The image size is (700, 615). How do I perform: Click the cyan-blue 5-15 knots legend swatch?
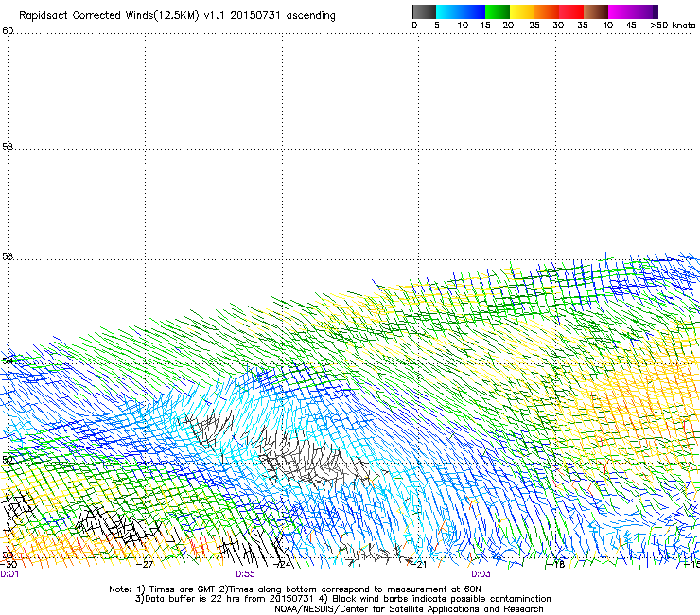tap(461, 11)
